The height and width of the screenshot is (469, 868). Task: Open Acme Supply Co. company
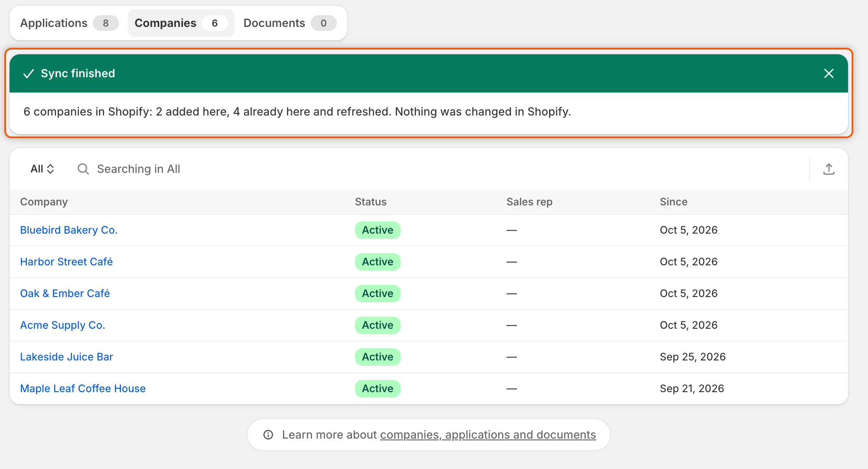pyautogui.click(x=62, y=325)
